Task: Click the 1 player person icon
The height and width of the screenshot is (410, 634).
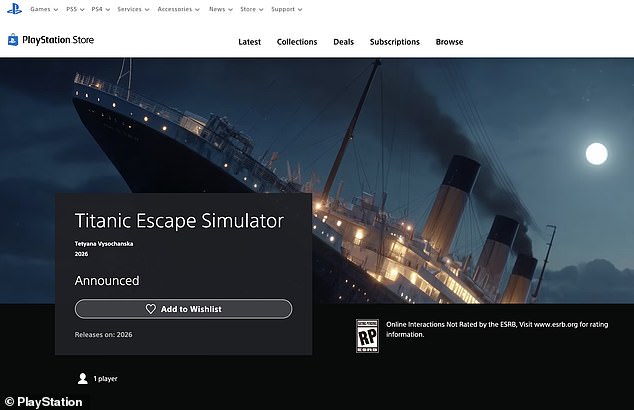Action: (x=83, y=378)
